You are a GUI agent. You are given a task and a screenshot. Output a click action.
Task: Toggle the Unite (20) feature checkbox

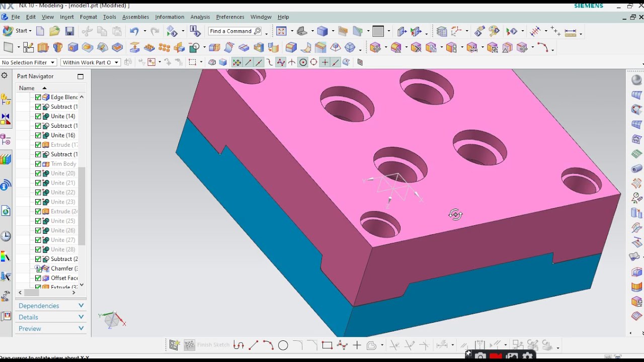click(38, 173)
